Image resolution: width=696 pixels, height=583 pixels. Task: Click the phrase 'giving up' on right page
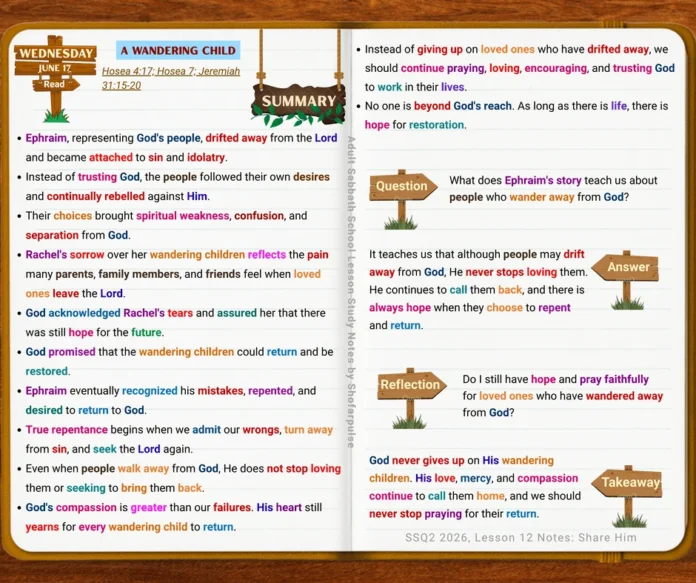[x=440, y=49]
